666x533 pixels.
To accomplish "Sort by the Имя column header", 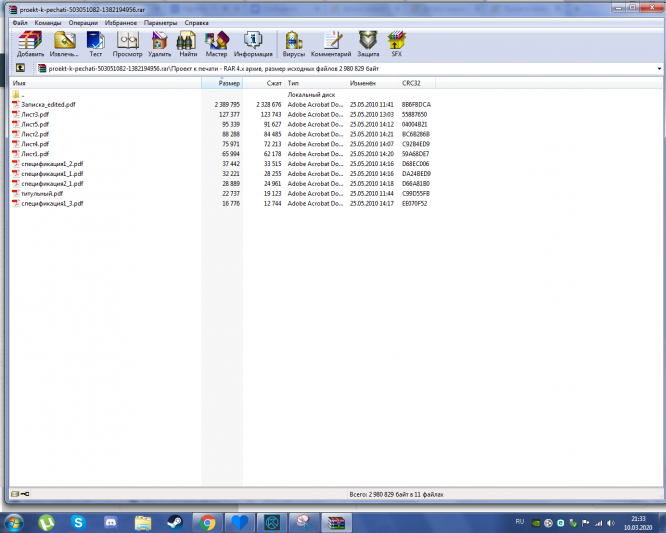I will 105,83.
